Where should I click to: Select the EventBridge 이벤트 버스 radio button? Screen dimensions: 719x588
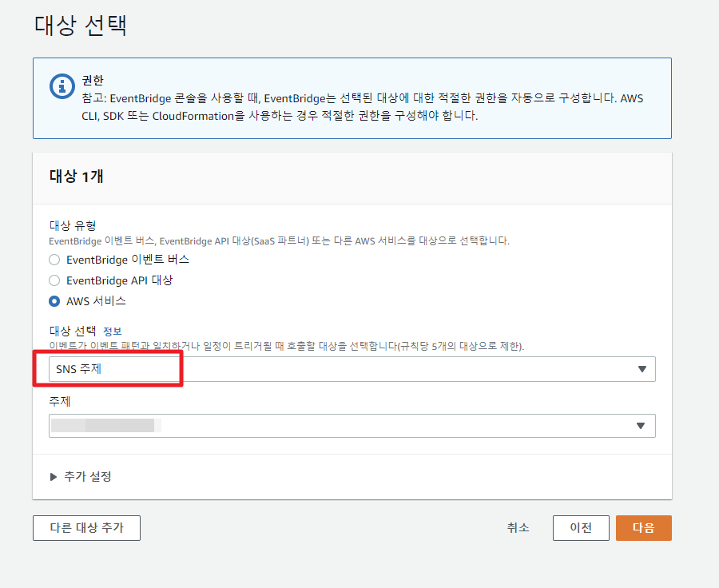54,260
